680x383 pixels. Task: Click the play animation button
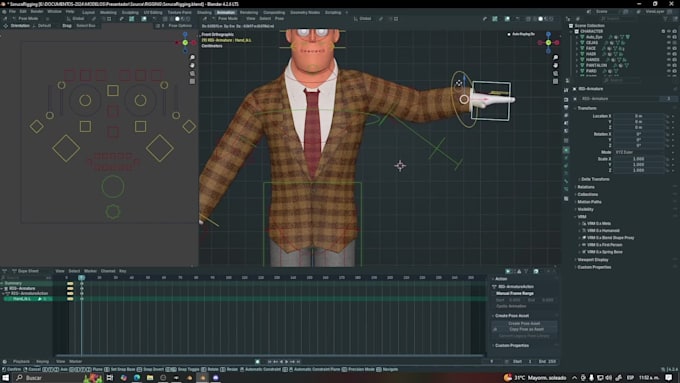pos(287,361)
